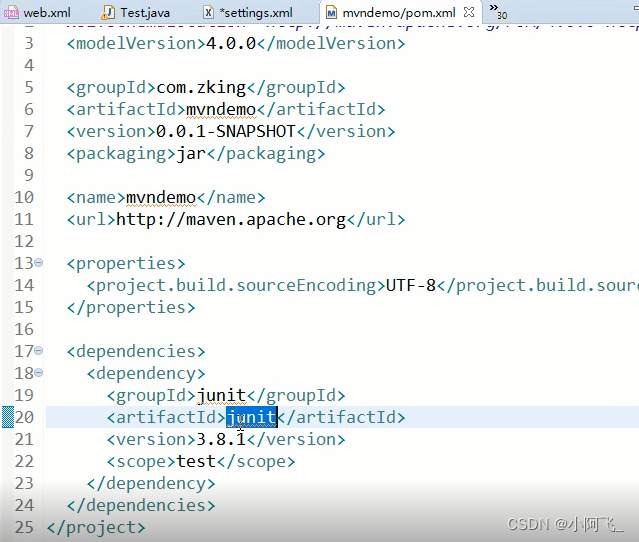Click the modelVersion value 4.0.0

[x=231, y=43]
